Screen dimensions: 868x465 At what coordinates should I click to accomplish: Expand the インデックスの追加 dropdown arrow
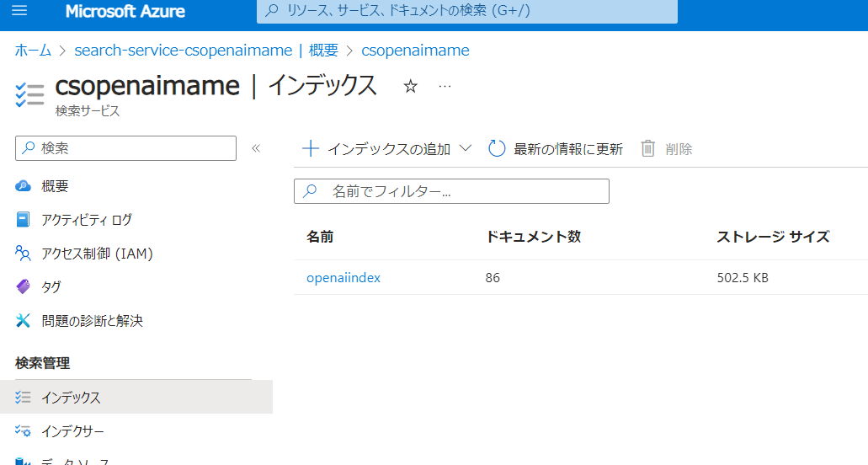coord(466,149)
